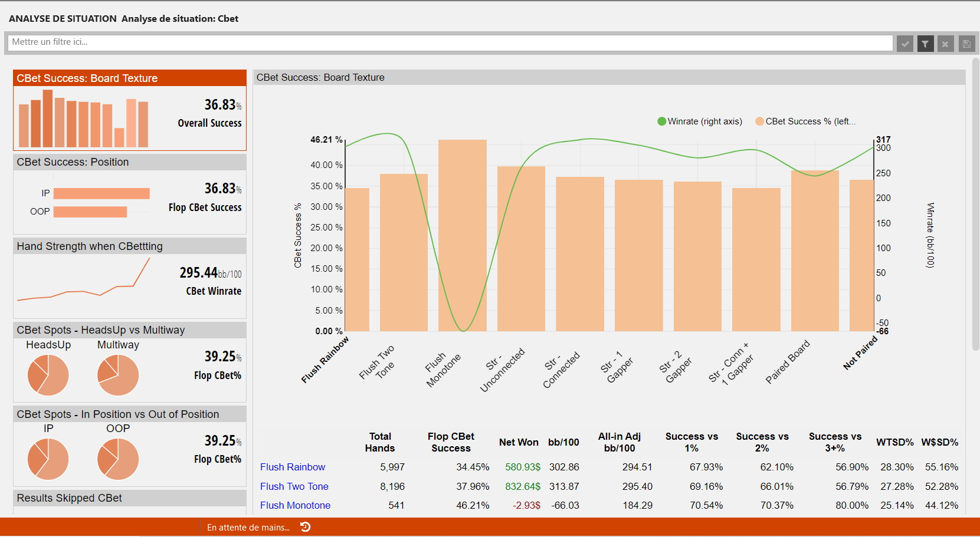Click the 832.64$ net won value
The image size is (980, 537).
click(523, 486)
